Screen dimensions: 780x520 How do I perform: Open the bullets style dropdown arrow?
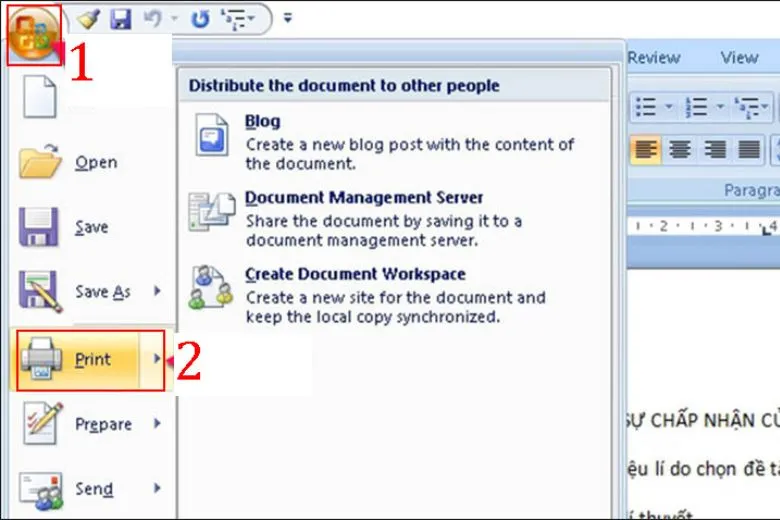pyautogui.click(x=668, y=107)
